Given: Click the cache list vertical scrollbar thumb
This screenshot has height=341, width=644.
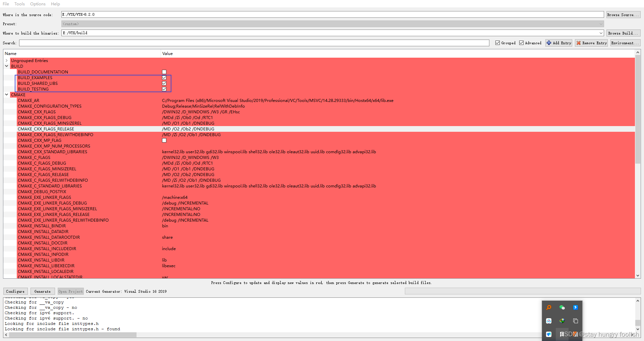Looking at the screenshot, I should pyautogui.click(x=638, y=109).
